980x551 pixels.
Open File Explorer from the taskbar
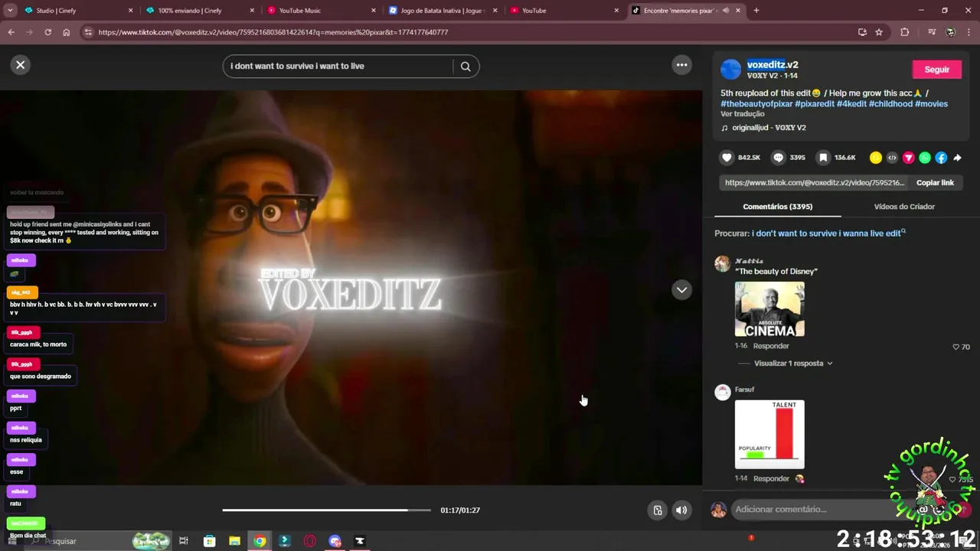(x=234, y=541)
